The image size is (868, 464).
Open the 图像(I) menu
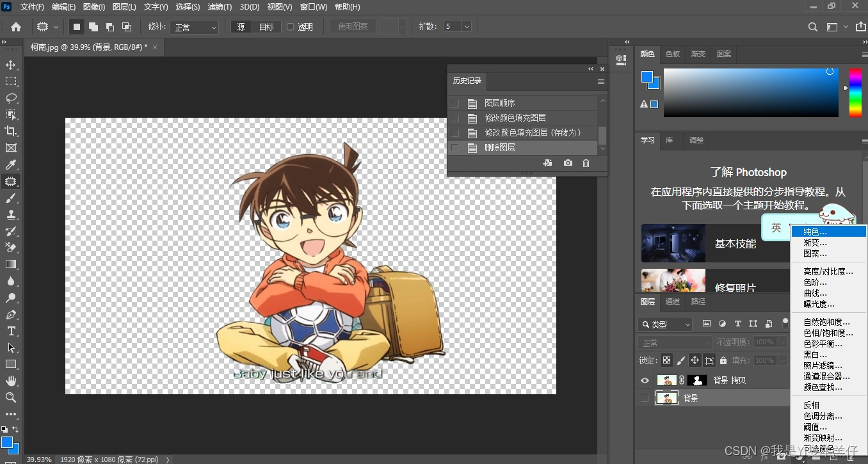click(x=94, y=7)
